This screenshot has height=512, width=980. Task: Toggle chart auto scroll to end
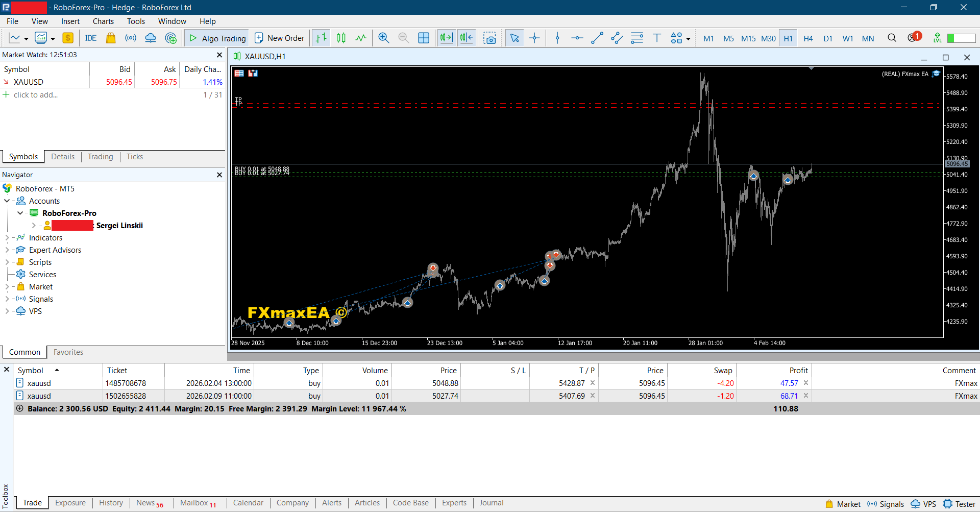pos(447,38)
